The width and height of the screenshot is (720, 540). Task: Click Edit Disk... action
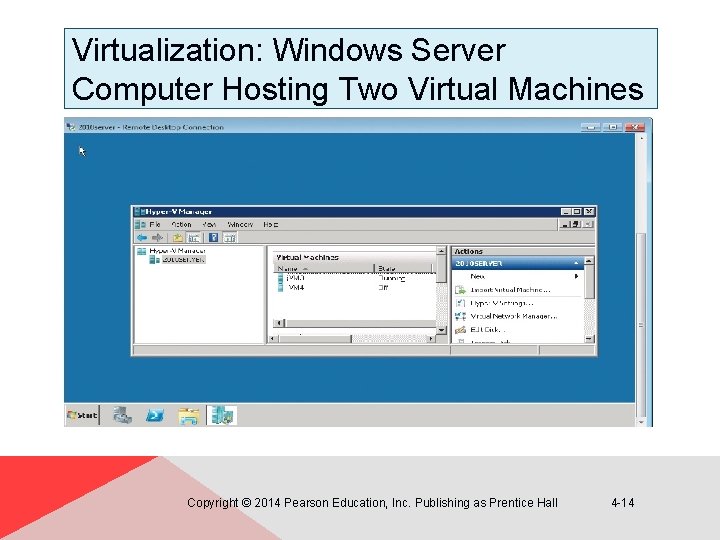[488, 329]
